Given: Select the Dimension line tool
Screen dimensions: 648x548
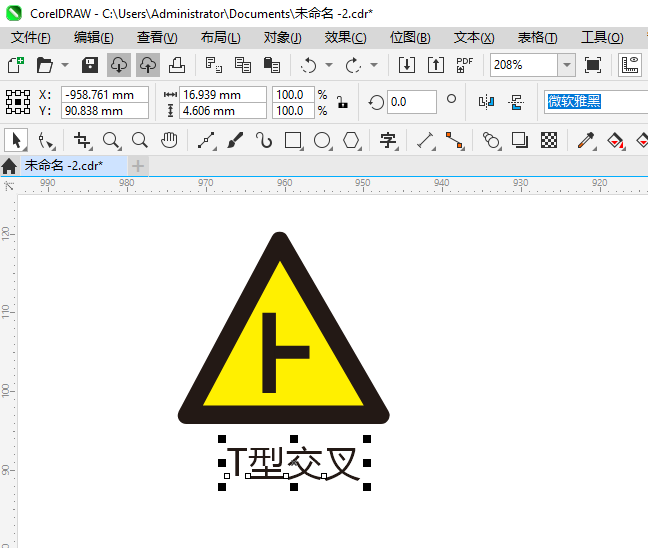Looking at the screenshot, I should pos(425,141).
